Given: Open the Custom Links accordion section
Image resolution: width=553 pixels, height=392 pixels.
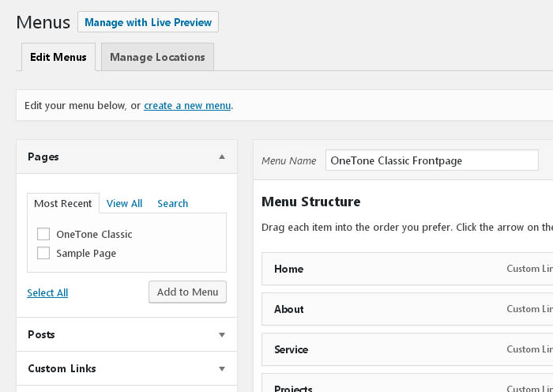Looking at the screenshot, I should [x=126, y=368].
